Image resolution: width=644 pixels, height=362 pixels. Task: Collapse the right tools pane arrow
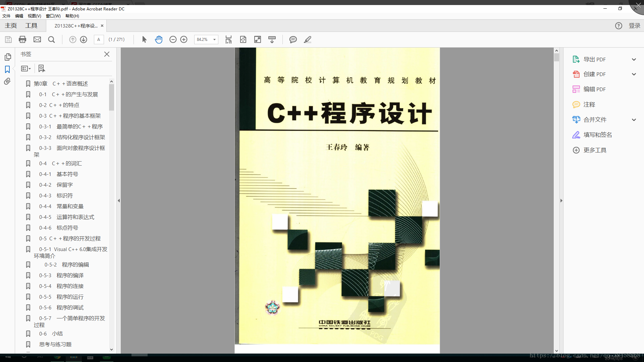tap(561, 200)
